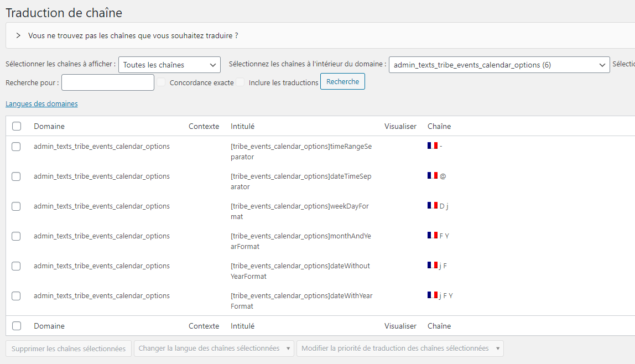Check the Inclure les traductions option
635x364 pixels.
point(240,82)
